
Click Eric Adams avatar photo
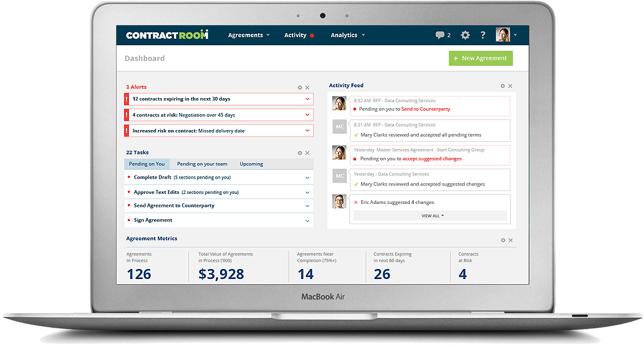click(339, 201)
